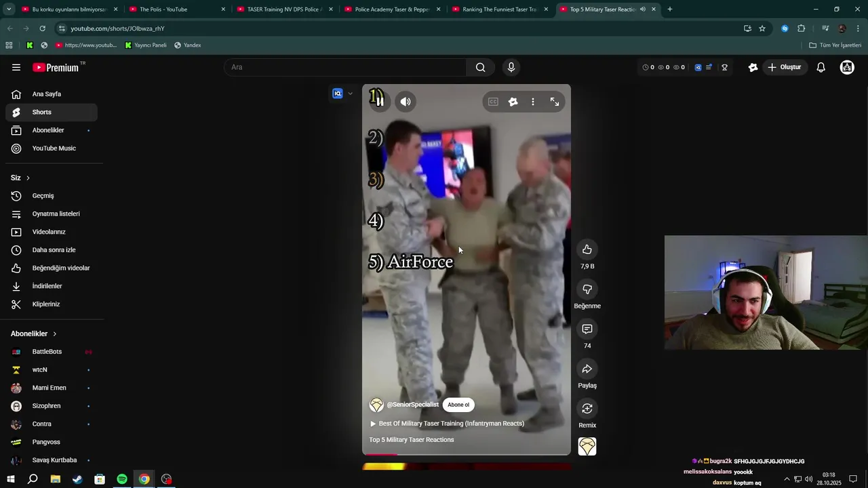Open Tüm Yer İşaretleri folder
This screenshot has height=488, width=868.
pyautogui.click(x=835, y=45)
